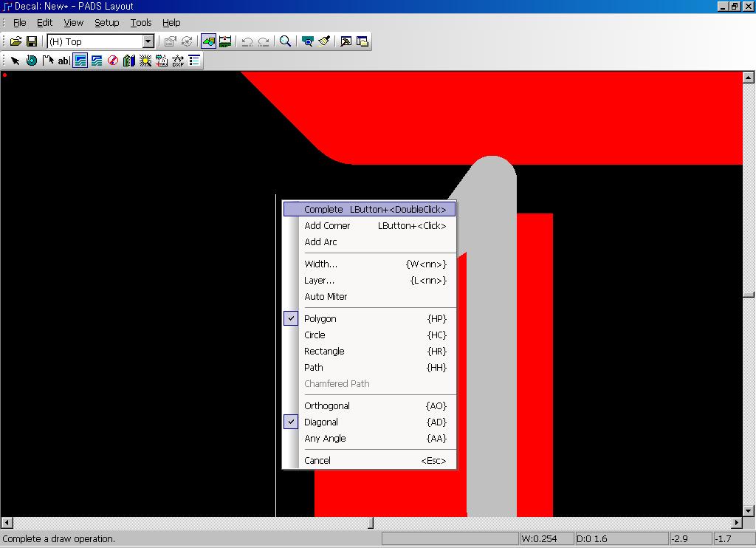Click the list Options icon

[x=194, y=61]
